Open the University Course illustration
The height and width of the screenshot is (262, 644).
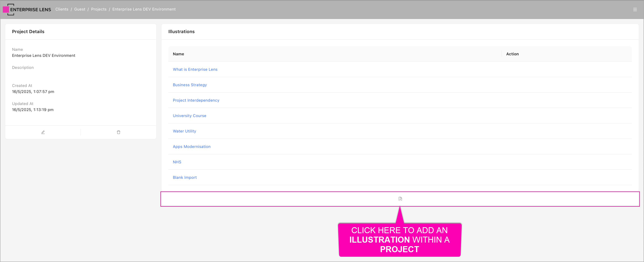[189, 116]
